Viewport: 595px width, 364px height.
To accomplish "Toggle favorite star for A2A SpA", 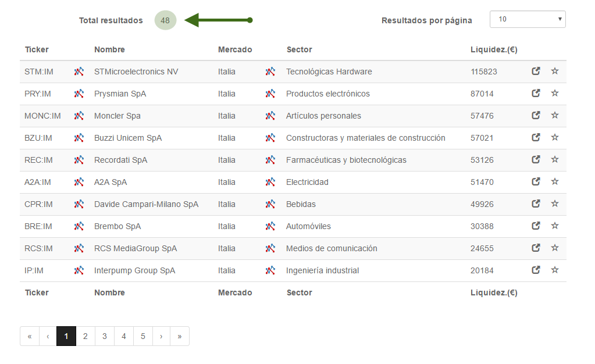I will pos(555,181).
